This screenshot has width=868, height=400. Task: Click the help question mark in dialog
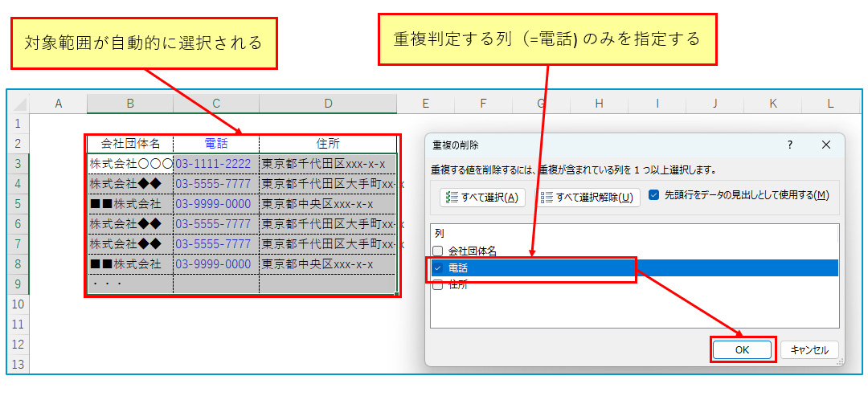point(790,145)
